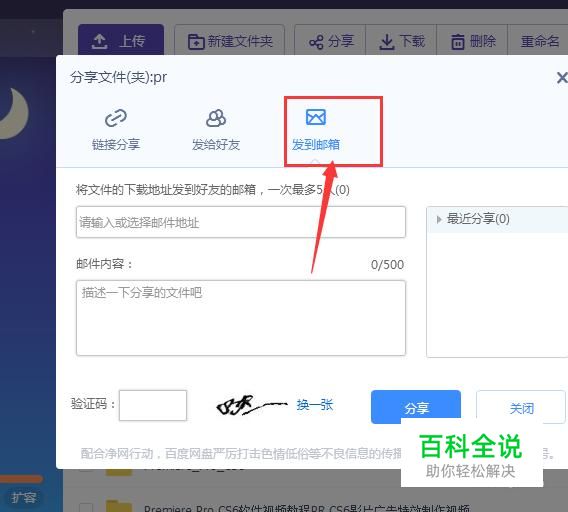Click the 分享 toolbar button
Viewport: 568px width, 512px height.
(330, 41)
